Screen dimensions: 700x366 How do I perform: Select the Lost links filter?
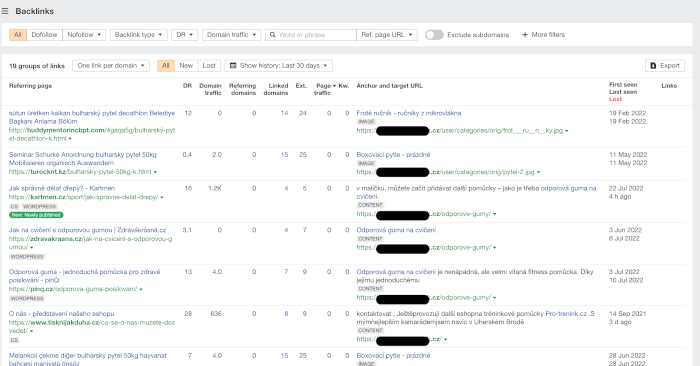click(x=209, y=66)
